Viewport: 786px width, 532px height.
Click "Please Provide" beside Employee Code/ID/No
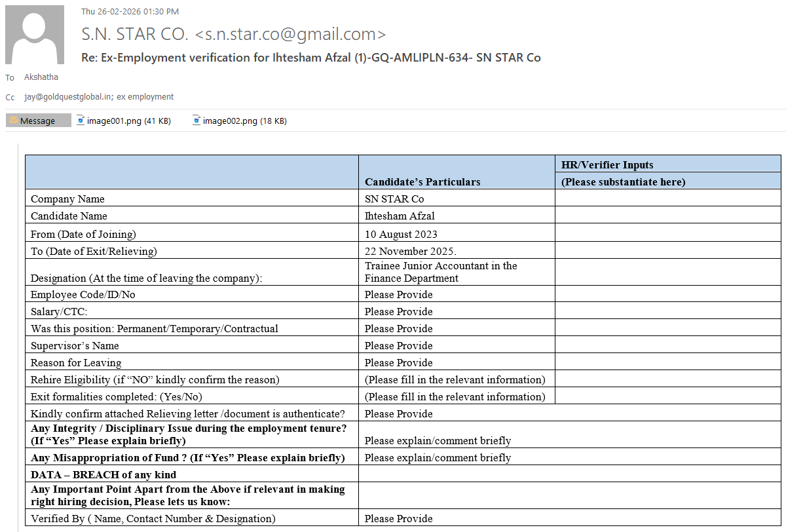point(398,294)
